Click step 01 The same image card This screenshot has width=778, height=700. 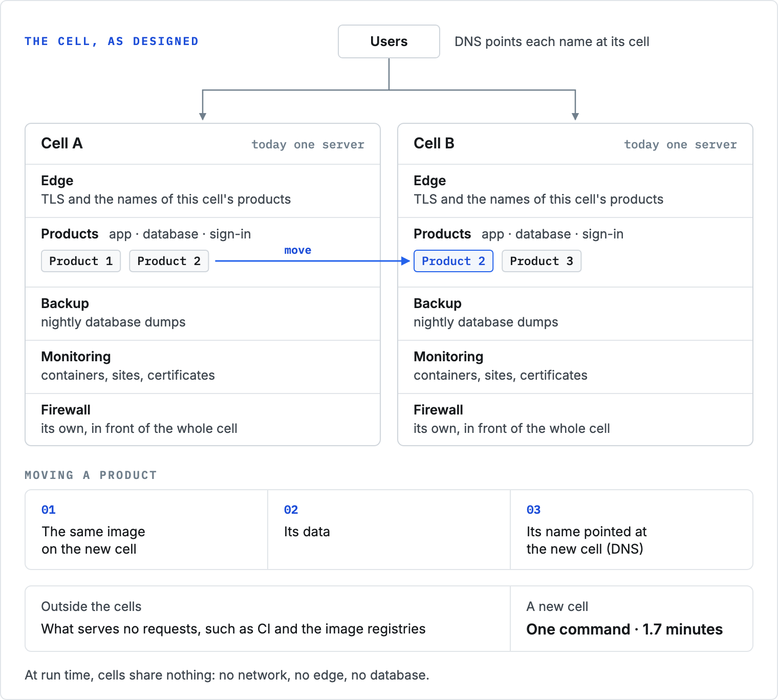click(x=146, y=530)
